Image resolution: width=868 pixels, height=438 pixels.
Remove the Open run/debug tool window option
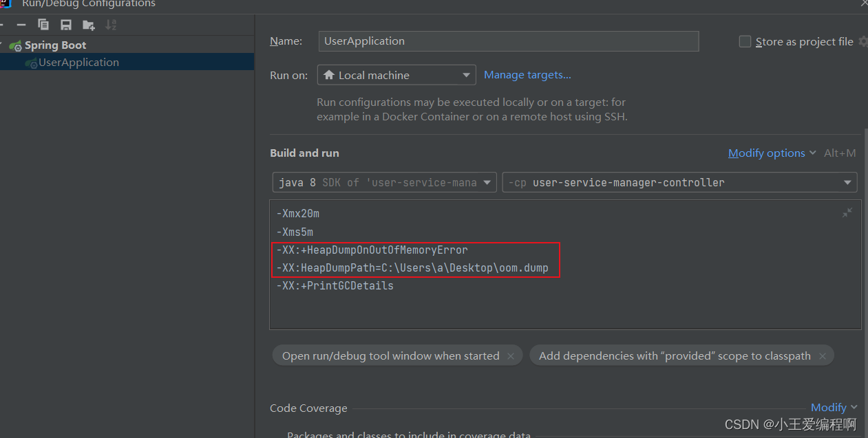click(x=511, y=356)
